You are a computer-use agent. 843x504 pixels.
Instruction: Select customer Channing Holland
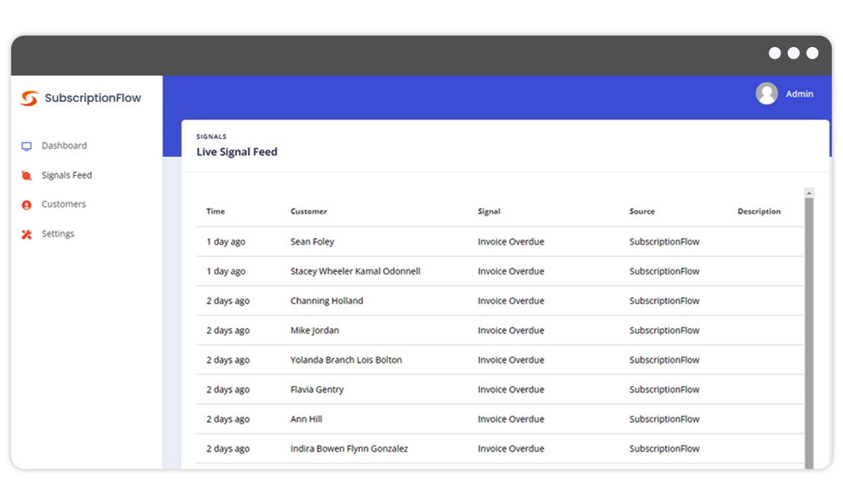327,301
